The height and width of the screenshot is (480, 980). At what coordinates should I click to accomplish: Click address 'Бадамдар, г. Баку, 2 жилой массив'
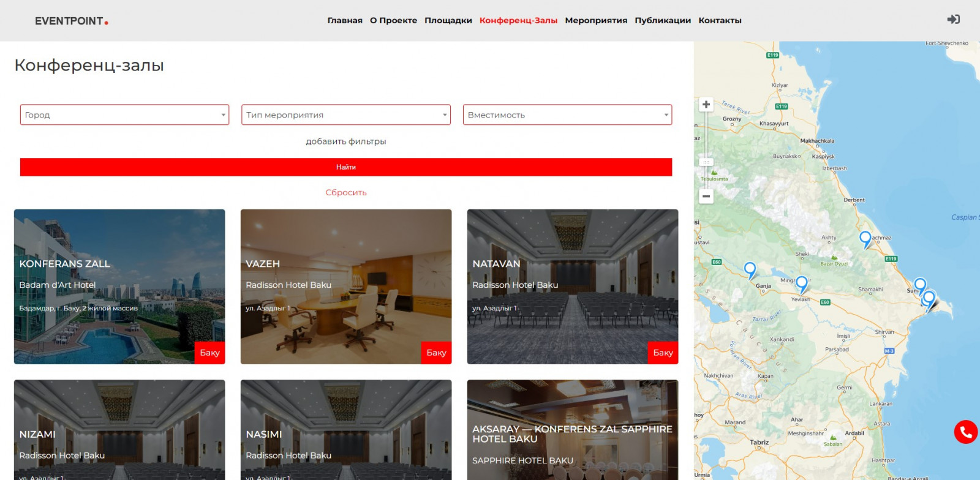[x=78, y=308]
